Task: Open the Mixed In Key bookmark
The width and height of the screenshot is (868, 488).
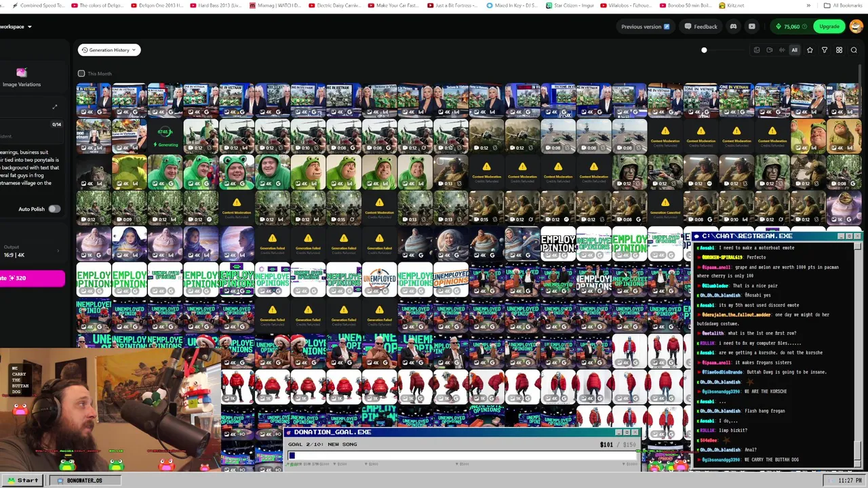Action: click(x=513, y=5)
